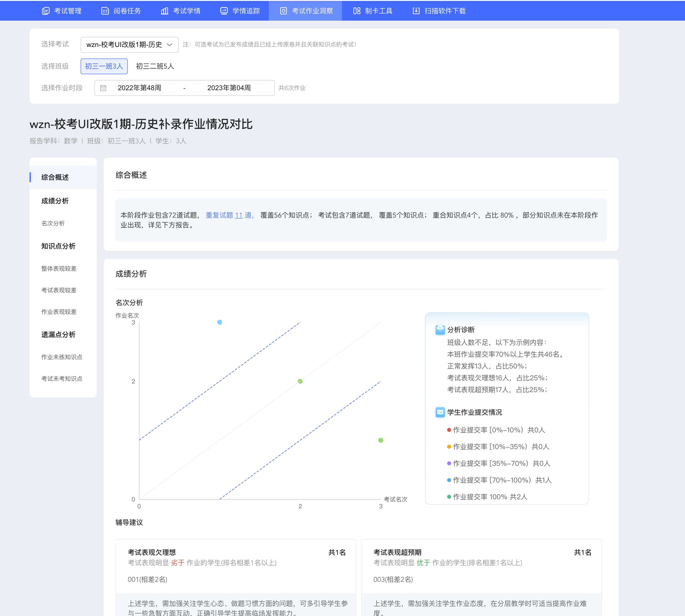Open 制卡工具 from the top navigation
The image size is (685, 616).
tap(373, 11)
